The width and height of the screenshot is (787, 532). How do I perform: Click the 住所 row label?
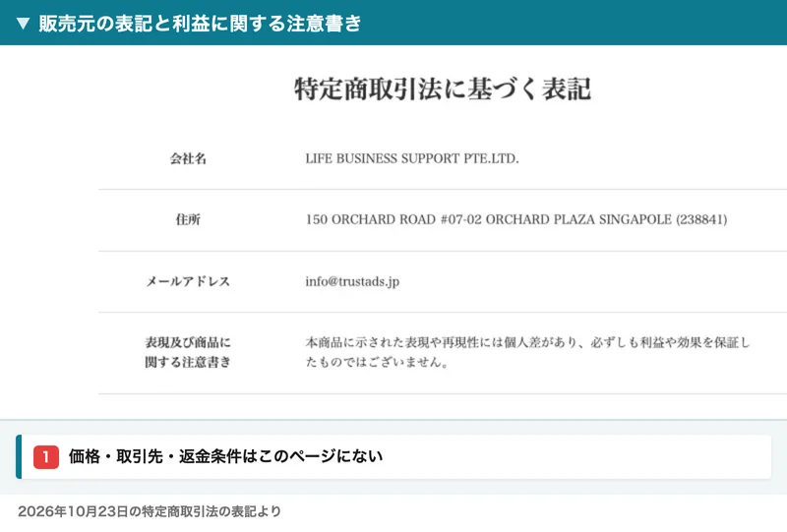pyautogui.click(x=188, y=219)
